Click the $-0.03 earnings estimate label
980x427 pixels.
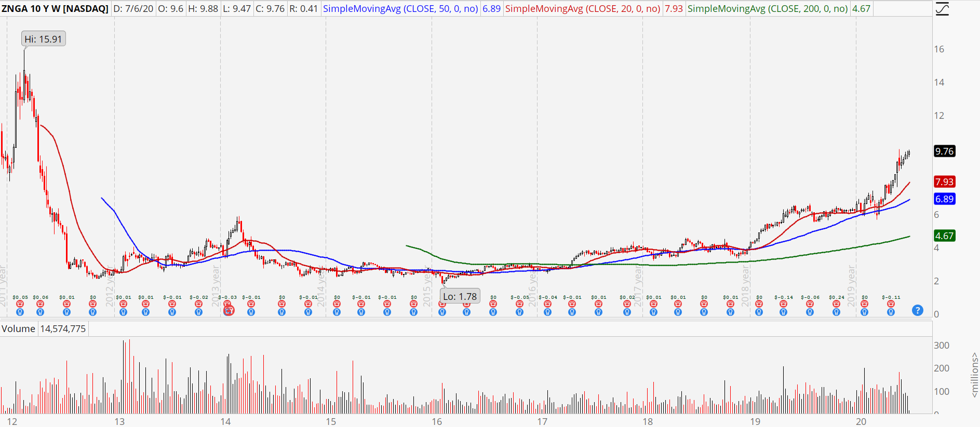(x=227, y=297)
